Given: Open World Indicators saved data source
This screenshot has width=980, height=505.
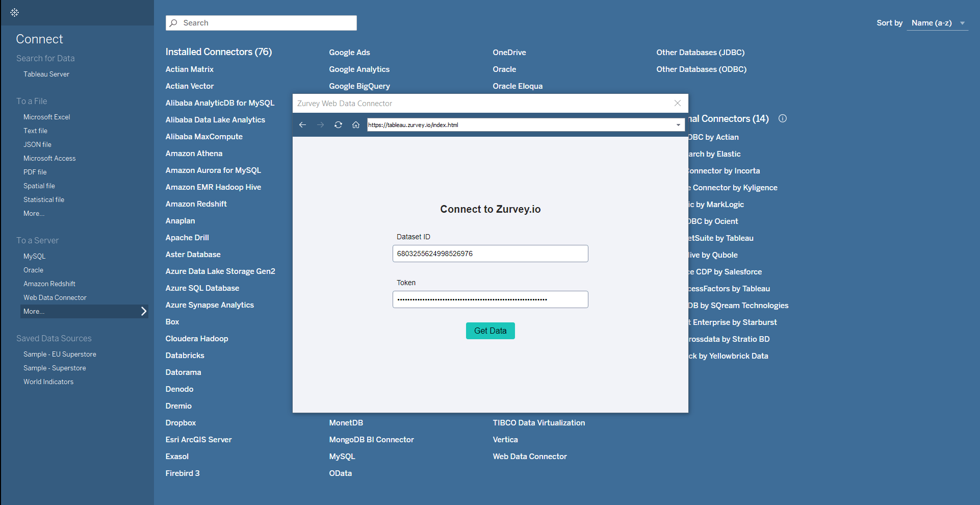Looking at the screenshot, I should tap(48, 382).
